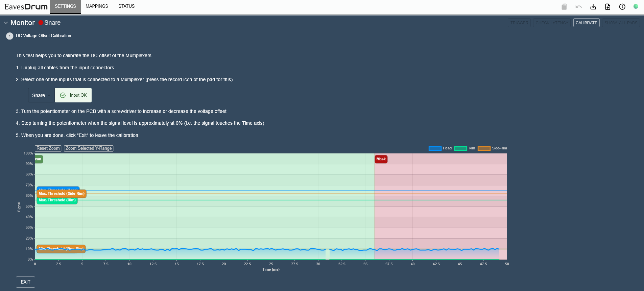Screen dimensions: 644x291
Task: Open the Settings tab
Action: click(65, 6)
